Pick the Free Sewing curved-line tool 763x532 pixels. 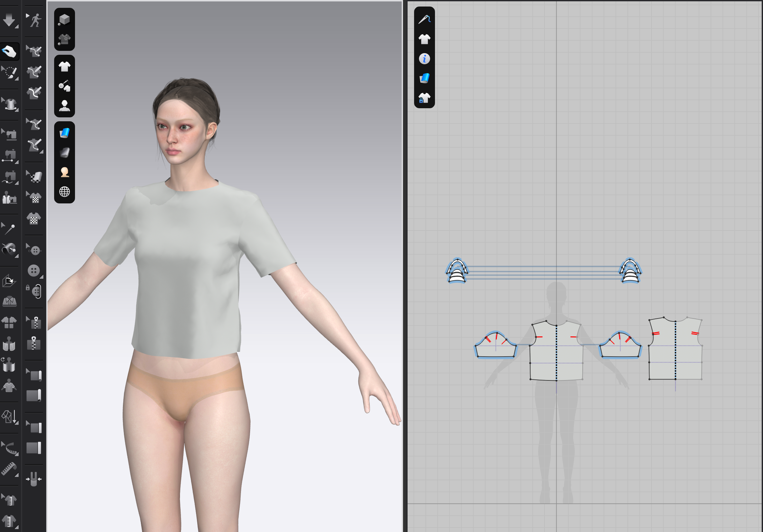10,177
